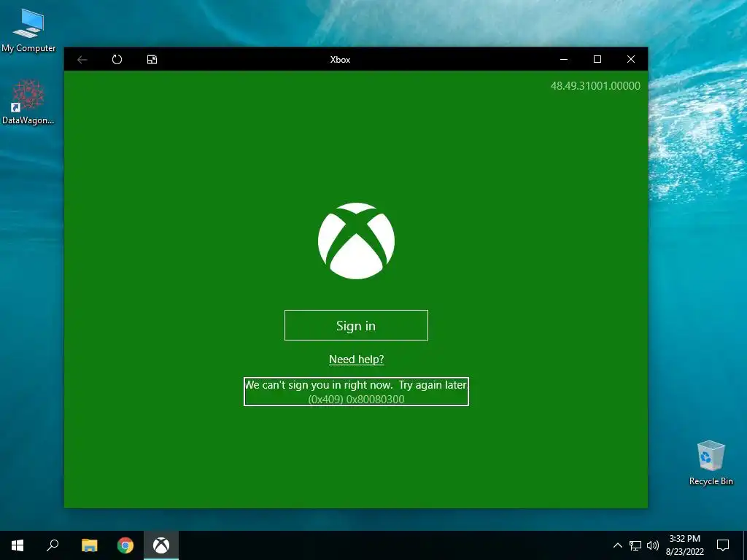Open the Need help? link
Viewport: 747px width, 560px height.
356,359
